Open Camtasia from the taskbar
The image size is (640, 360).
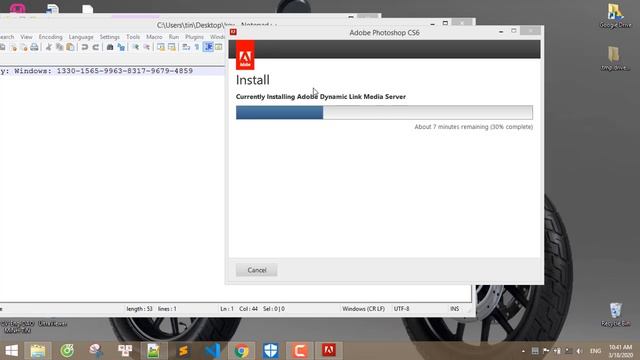pyautogui.click(x=300, y=351)
